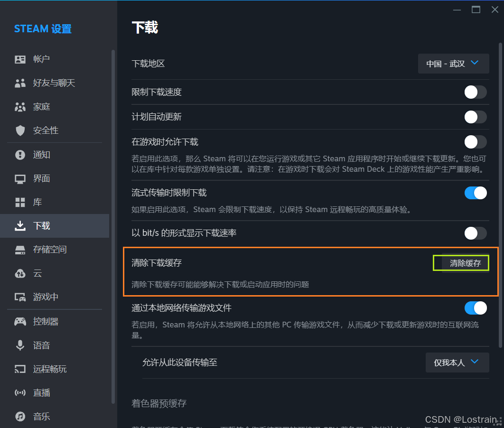Click the 家庭 family group icon
This screenshot has height=428, width=504.
coord(20,107)
